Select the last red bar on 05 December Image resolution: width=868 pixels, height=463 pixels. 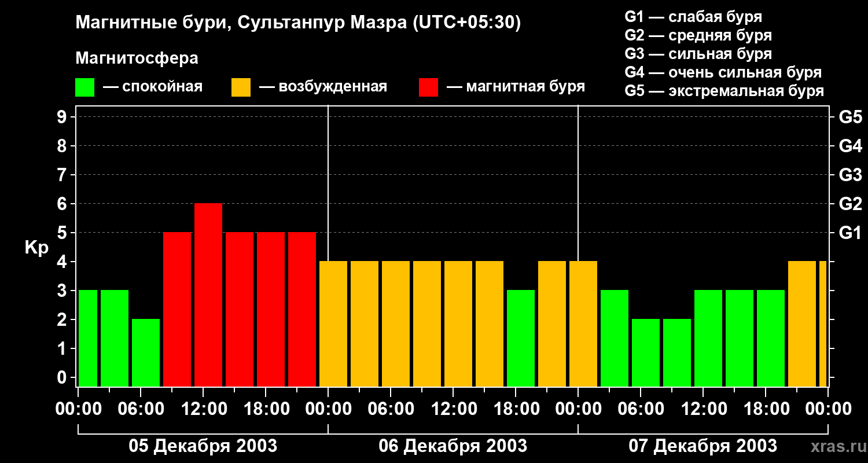click(302, 309)
